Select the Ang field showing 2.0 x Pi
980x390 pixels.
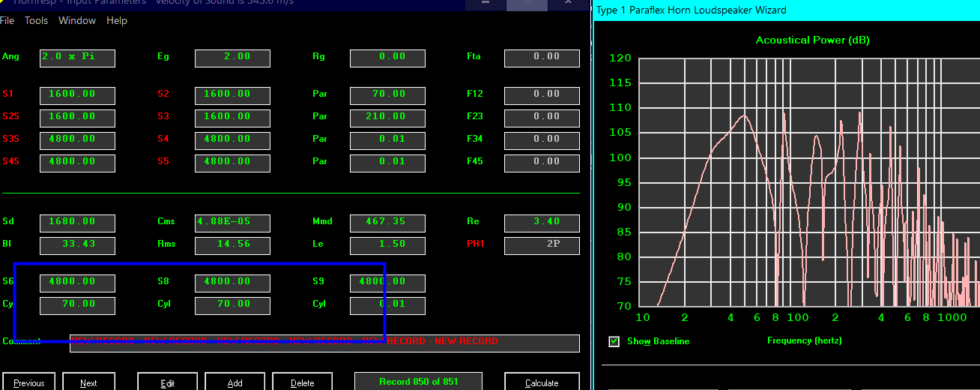[77, 58]
